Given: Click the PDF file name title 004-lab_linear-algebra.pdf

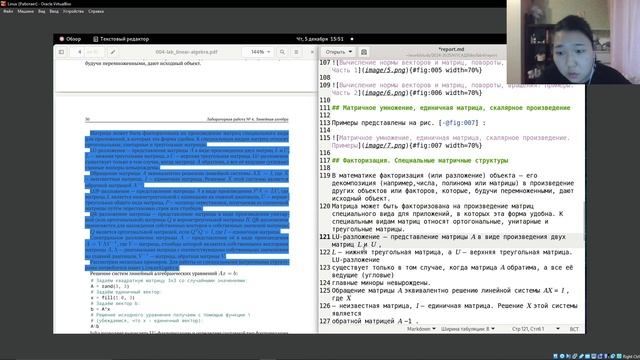Looking at the screenshot, I should click(x=187, y=52).
